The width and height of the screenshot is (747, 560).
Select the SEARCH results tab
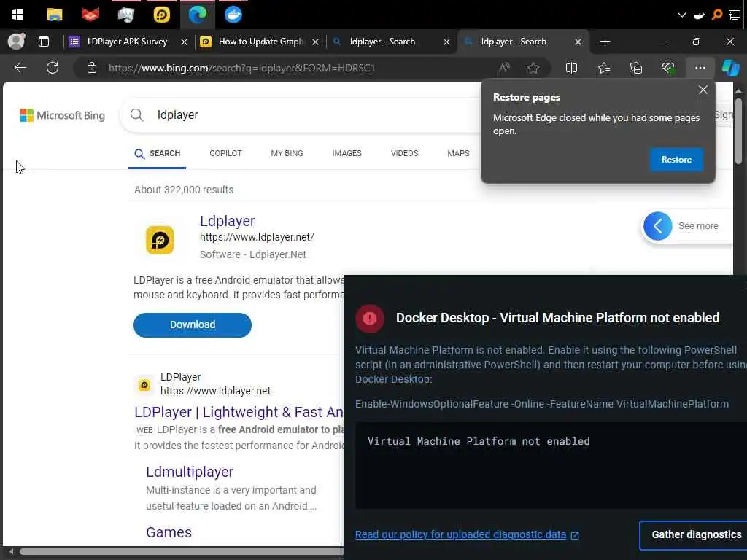(x=158, y=153)
